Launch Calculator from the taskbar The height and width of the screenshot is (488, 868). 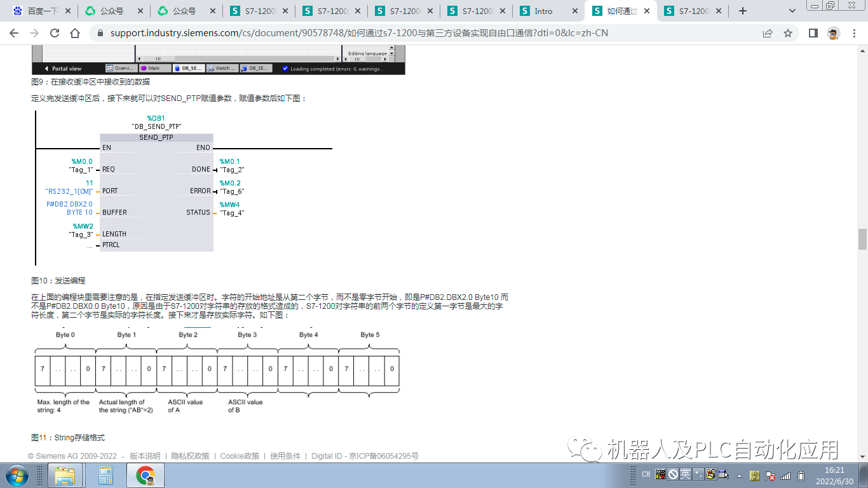coord(105,475)
